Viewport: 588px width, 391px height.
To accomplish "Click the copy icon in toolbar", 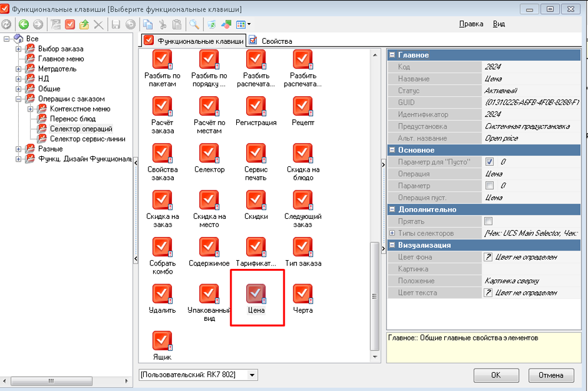I will click(148, 24).
